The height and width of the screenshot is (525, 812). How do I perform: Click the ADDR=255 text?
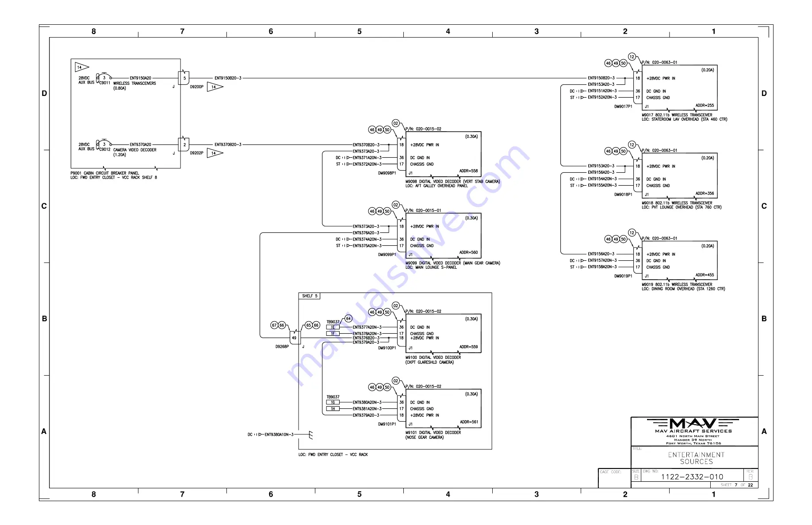(x=705, y=106)
